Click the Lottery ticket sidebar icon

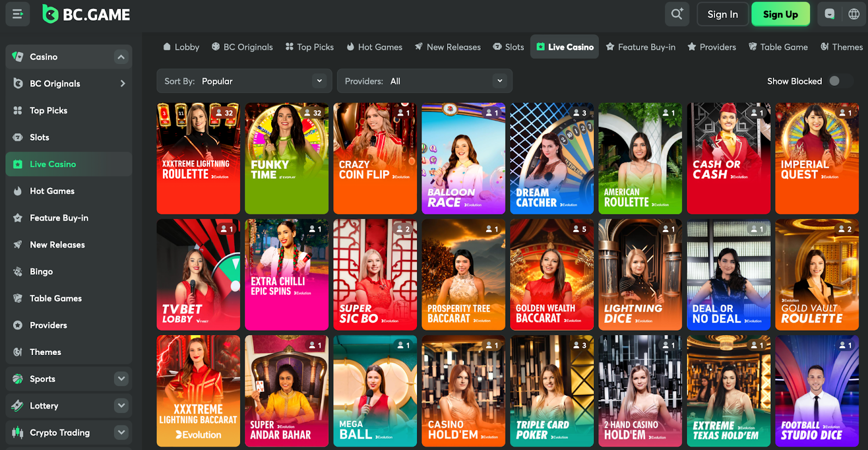[x=18, y=405]
